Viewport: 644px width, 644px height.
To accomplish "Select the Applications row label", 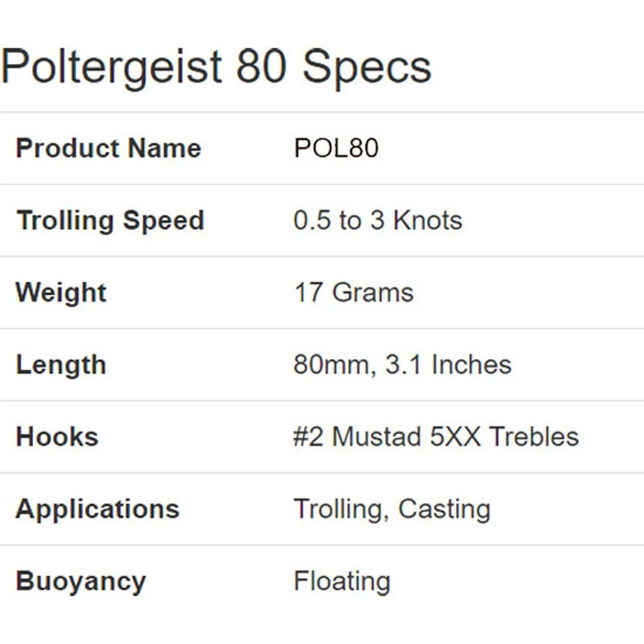I will pyautogui.click(x=97, y=509).
